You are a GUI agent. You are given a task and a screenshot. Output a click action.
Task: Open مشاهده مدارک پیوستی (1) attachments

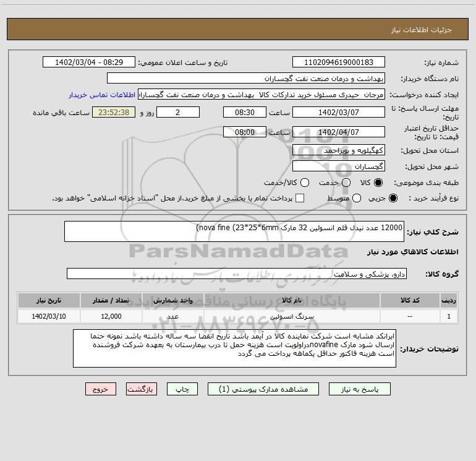click(263, 389)
